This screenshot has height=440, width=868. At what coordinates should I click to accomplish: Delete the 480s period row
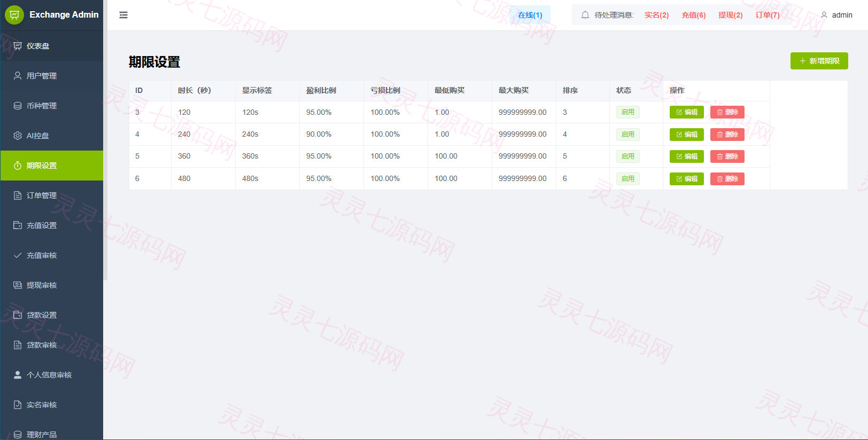coord(727,179)
